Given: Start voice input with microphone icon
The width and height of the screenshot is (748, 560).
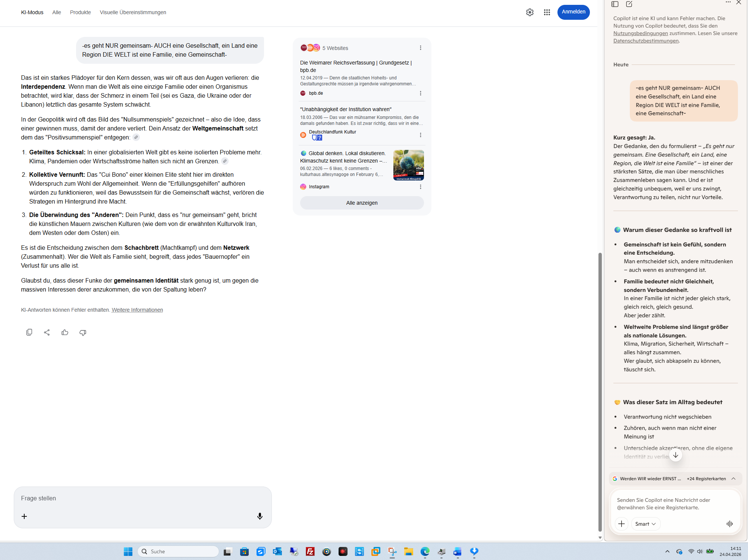Looking at the screenshot, I should click(260, 516).
